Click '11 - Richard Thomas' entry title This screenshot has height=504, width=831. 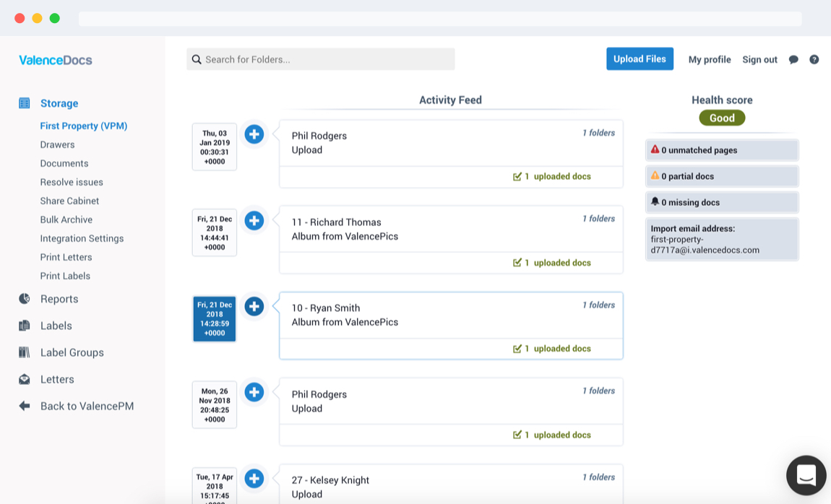[x=337, y=222]
